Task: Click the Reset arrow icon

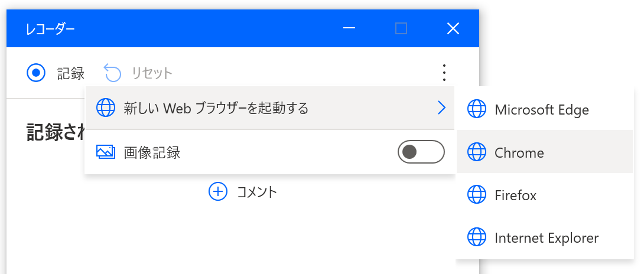Action: pyautogui.click(x=112, y=73)
